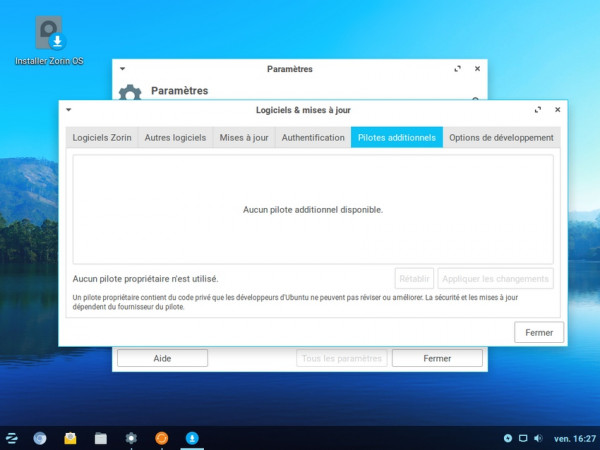Open the Software store taskbar icon
Image resolution: width=600 pixels, height=450 pixels.
pos(70,438)
